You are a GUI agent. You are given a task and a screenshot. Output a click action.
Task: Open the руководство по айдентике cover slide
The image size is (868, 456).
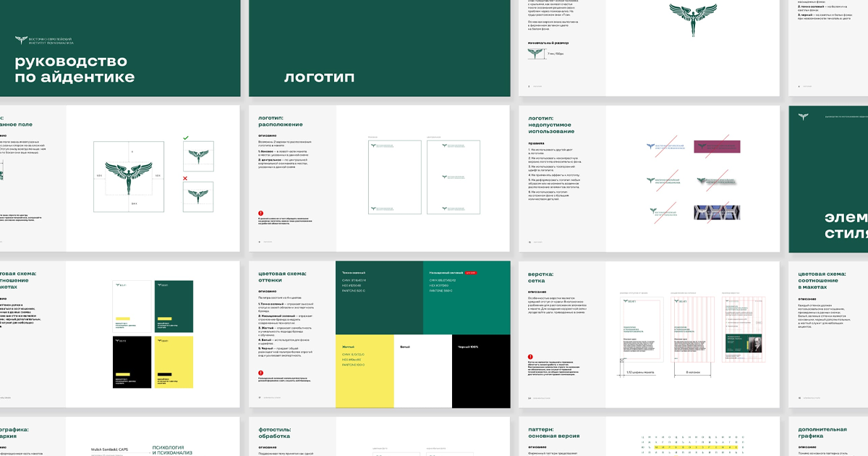point(120,48)
